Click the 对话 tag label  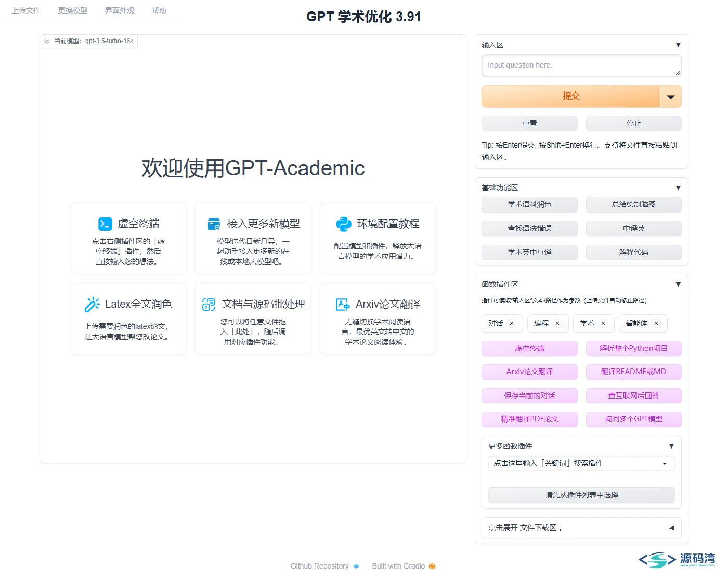click(x=496, y=323)
